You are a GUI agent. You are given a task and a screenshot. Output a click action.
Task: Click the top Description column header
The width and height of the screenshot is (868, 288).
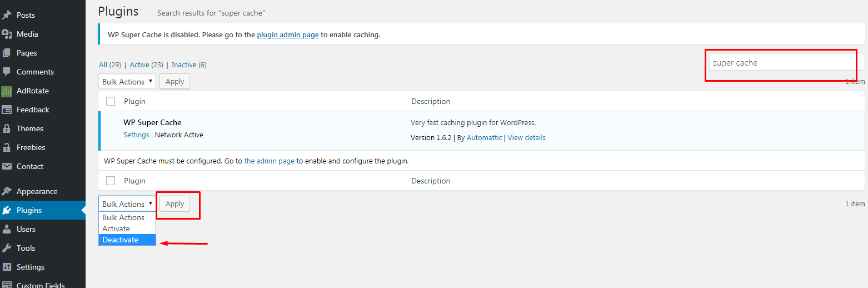(431, 101)
